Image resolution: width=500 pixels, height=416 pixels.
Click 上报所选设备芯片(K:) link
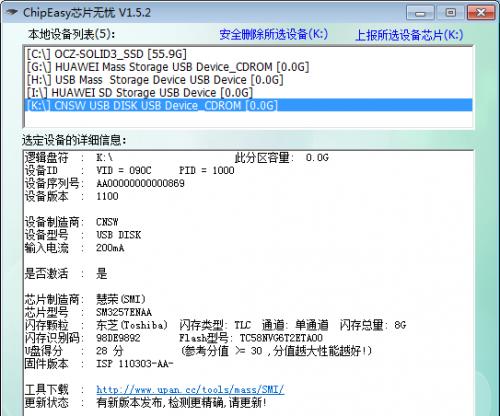click(x=409, y=35)
